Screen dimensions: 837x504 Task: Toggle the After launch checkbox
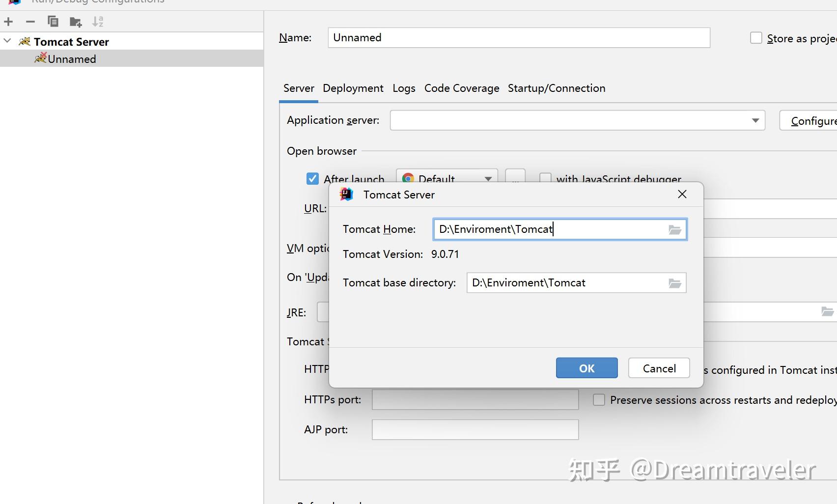pos(312,178)
